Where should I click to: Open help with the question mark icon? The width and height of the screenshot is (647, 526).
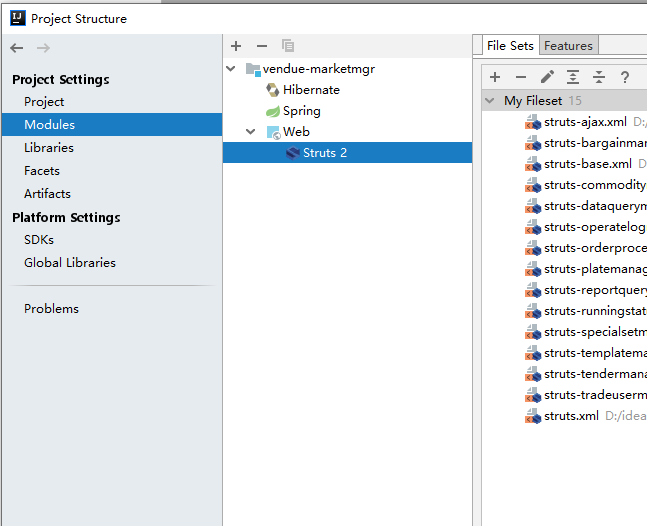coord(625,77)
